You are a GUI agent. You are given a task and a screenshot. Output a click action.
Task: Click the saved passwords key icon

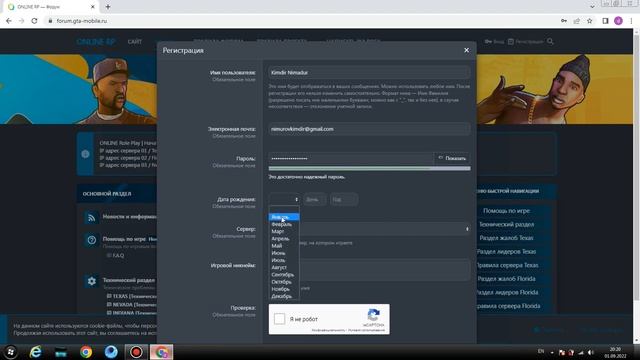pyautogui.click(x=564, y=21)
